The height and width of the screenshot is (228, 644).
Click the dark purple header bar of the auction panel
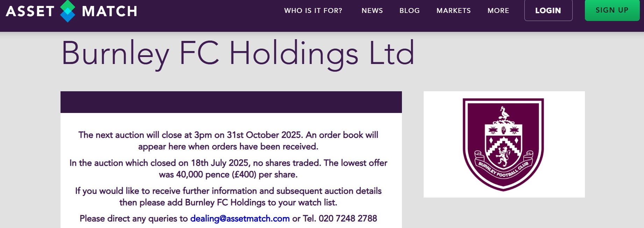[x=231, y=102]
